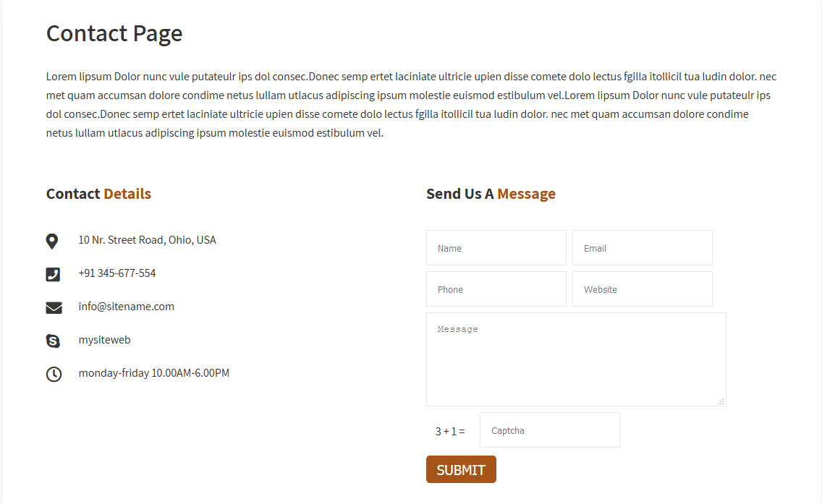Click inside the Message text area
Image resolution: width=822 pixels, height=504 pixels.
pos(576,359)
